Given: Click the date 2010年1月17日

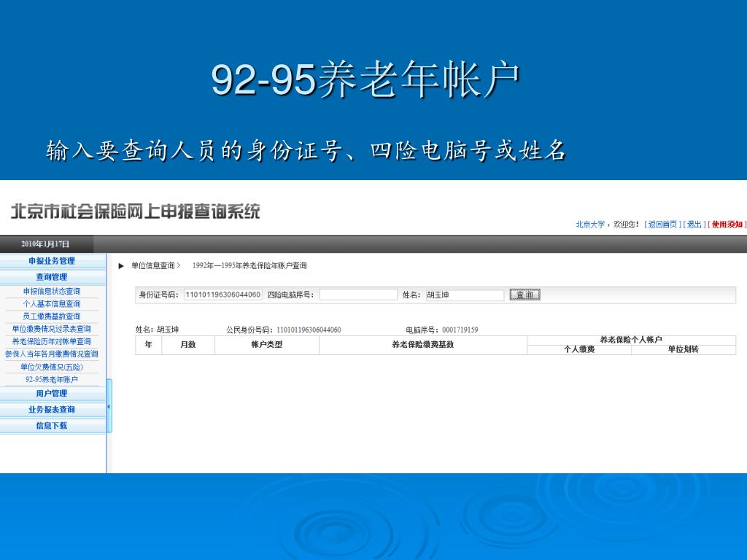Looking at the screenshot, I should (x=45, y=244).
